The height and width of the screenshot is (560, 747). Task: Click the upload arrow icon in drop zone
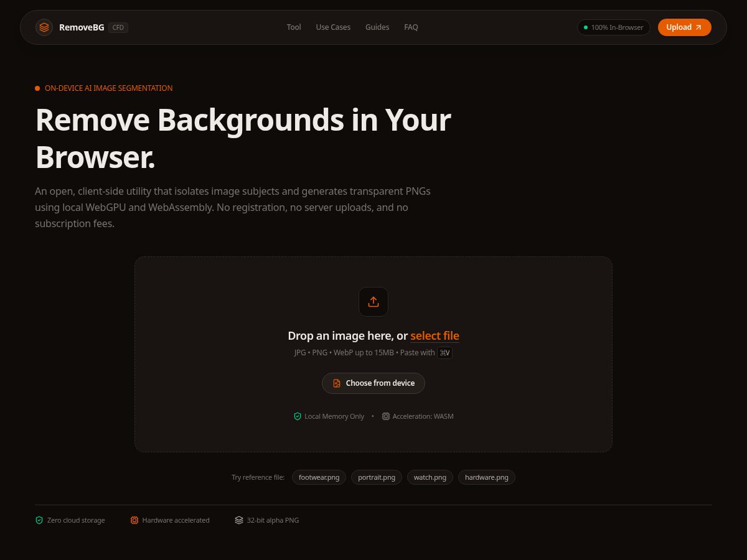click(x=374, y=302)
